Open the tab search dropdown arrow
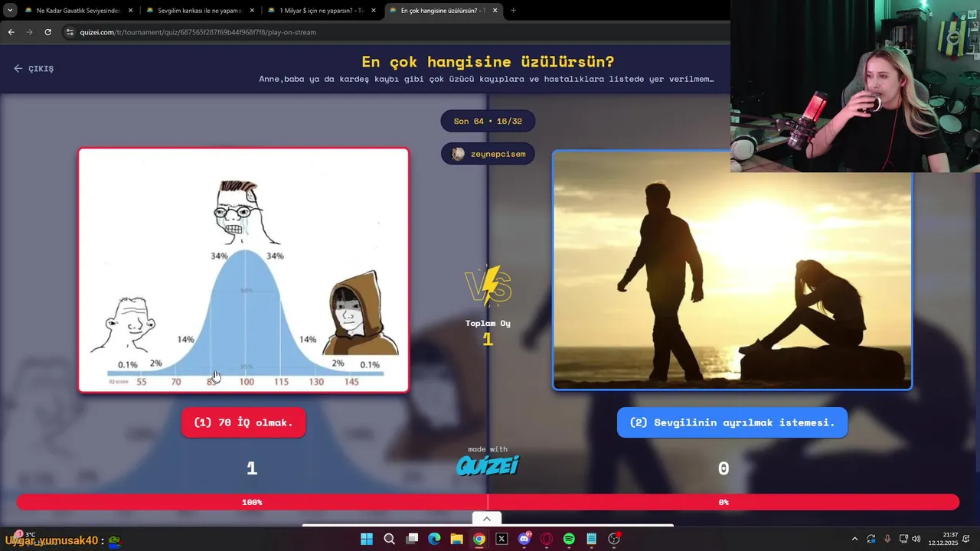The image size is (980, 551). 10,11
